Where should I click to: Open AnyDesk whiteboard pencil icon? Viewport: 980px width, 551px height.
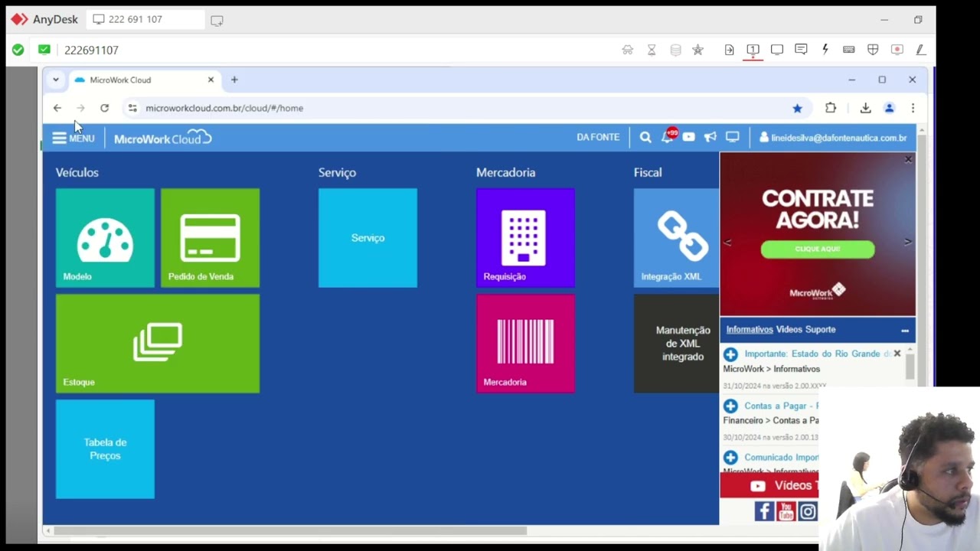(x=920, y=50)
